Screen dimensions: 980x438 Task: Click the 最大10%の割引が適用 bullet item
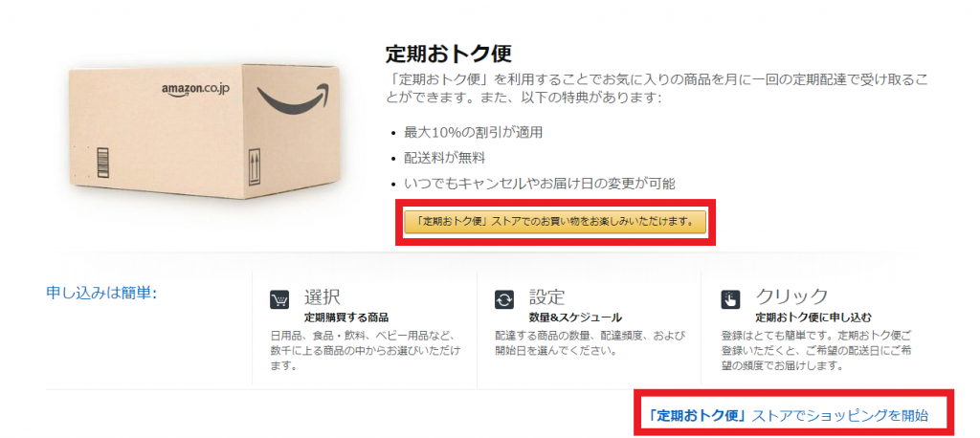pyautogui.click(x=473, y=133)
